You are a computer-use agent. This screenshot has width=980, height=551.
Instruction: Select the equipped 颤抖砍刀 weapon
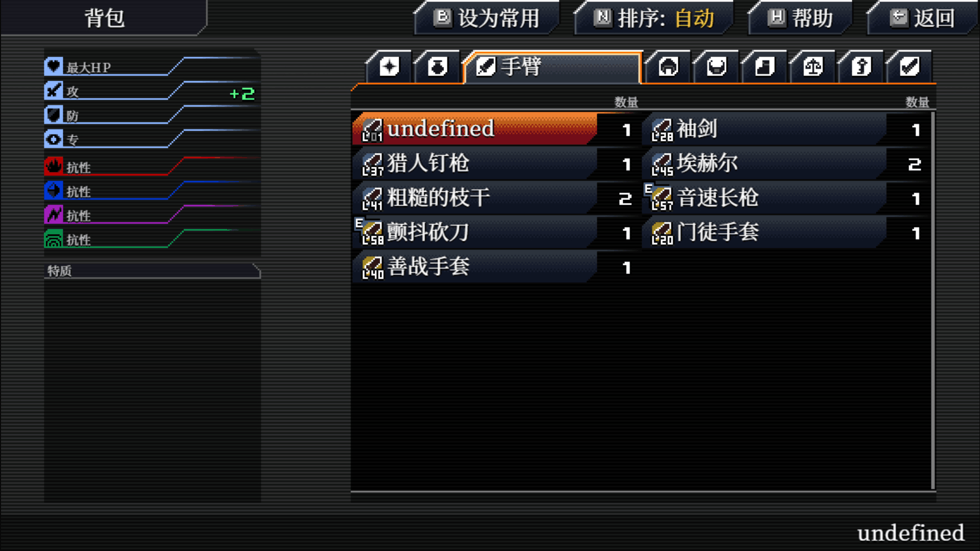pos(496,232)
